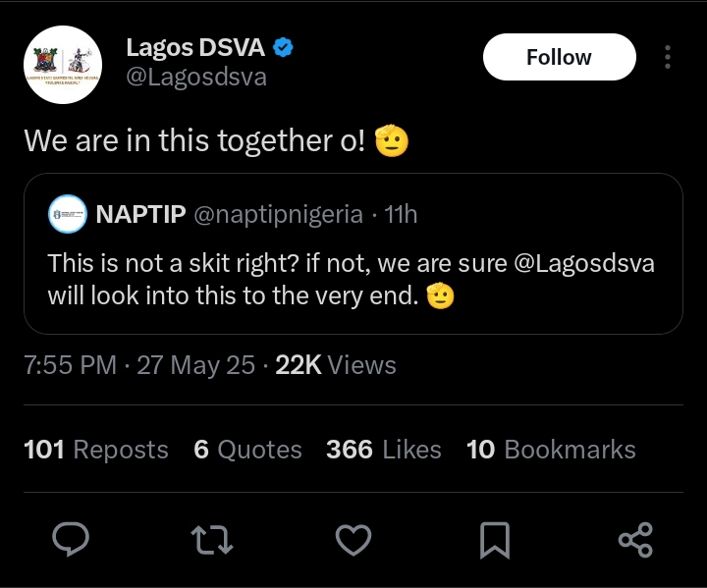
Task: Like the post with heart icon
Action: pyautogui.click(x=353, y=540)
